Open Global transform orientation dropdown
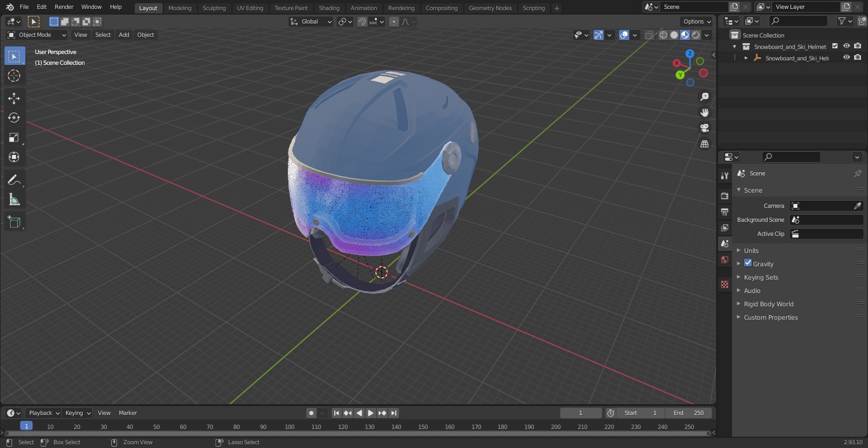 [311, 22]
